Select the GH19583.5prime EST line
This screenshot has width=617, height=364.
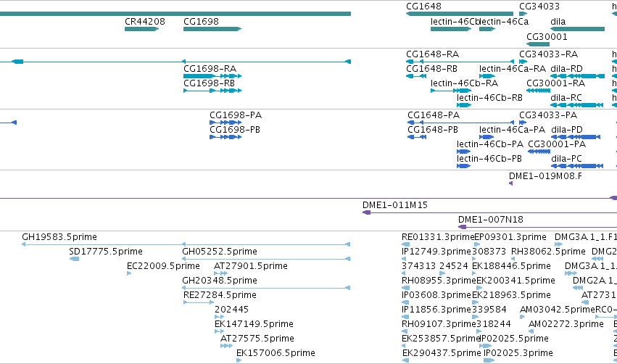point(186,244)
